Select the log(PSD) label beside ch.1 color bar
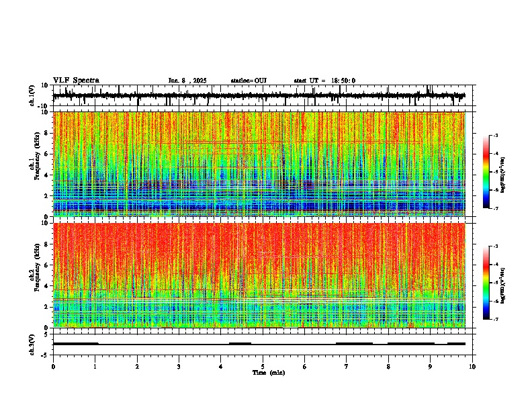532x411 pixels. click(x=503, y=175)
